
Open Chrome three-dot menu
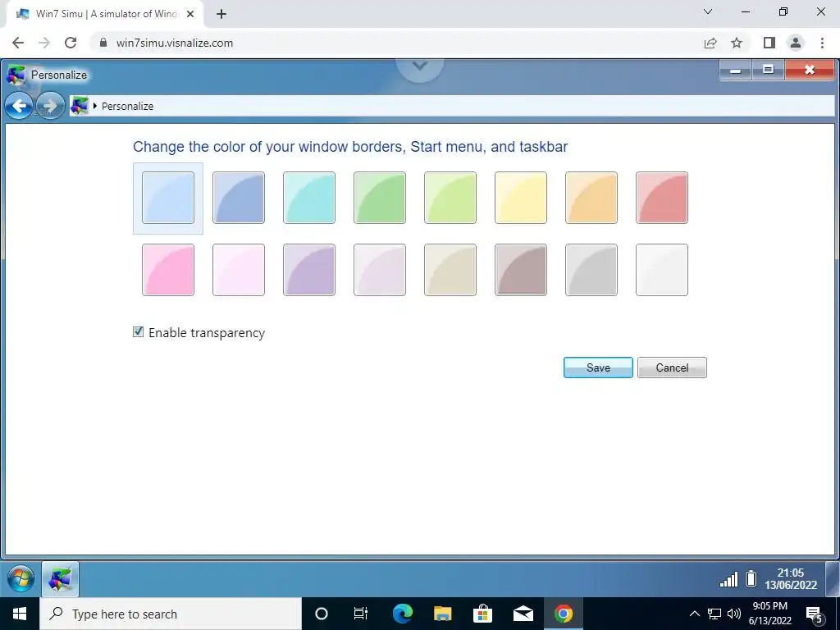coord(822,43)
